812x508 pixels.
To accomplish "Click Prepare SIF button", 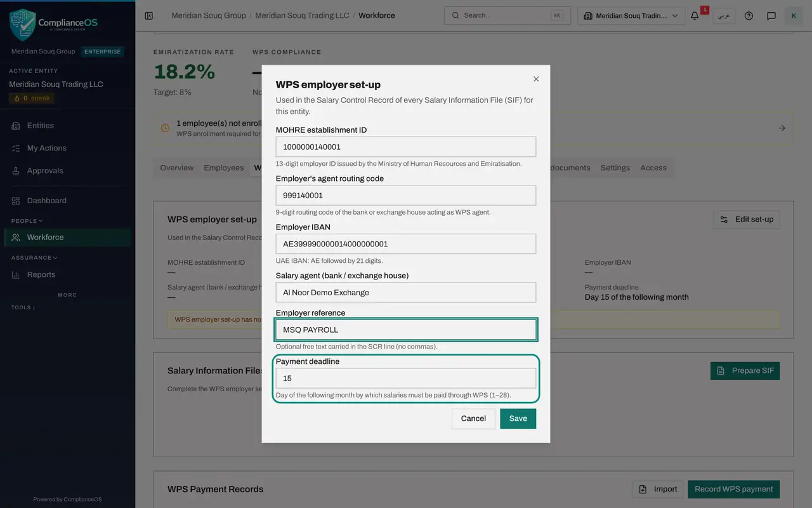I will coord(745,371).
